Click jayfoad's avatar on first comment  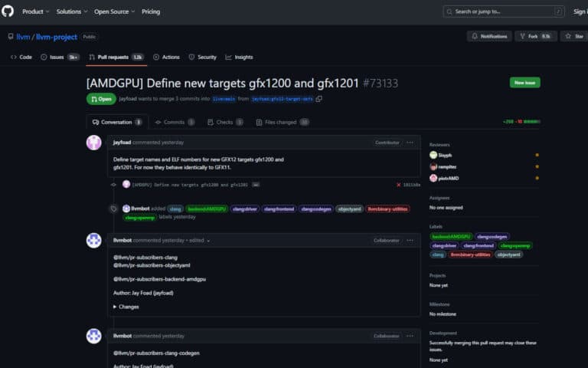pyautogui.click(x=94, y=143)
